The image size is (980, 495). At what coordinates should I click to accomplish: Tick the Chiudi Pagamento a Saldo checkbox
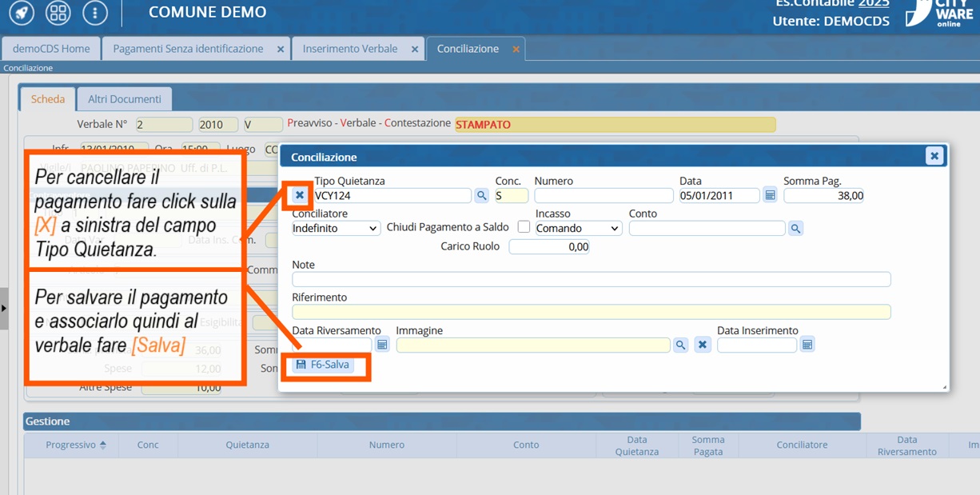click(x=524, y=227)
